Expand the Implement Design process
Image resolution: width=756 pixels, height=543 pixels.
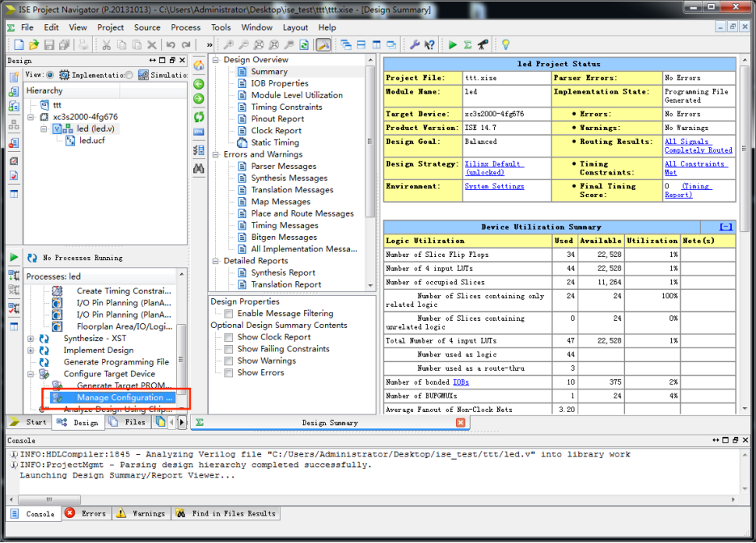click(x=31, y=351)
